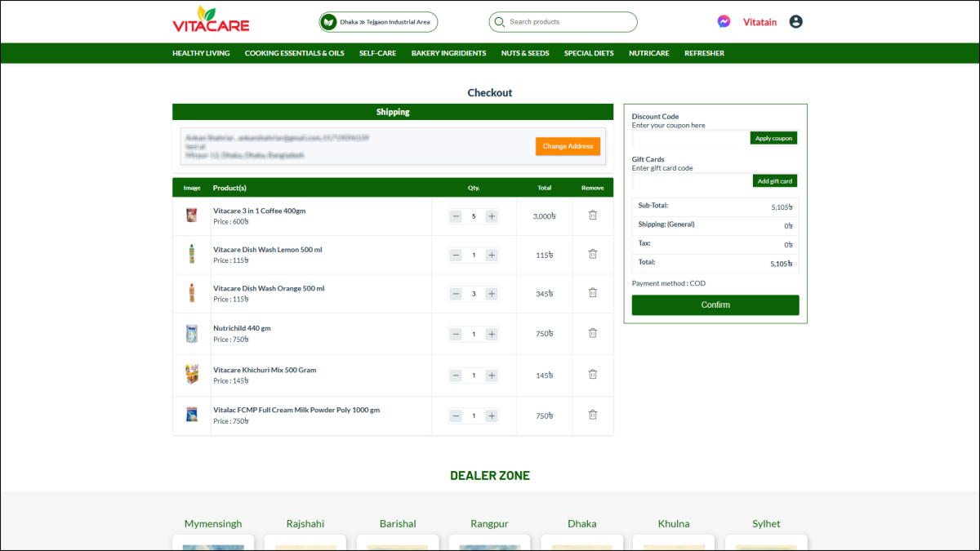
Task: Remove Vitacare 3 in 1 Coffee 400gm
Action: tap(593, 216)
